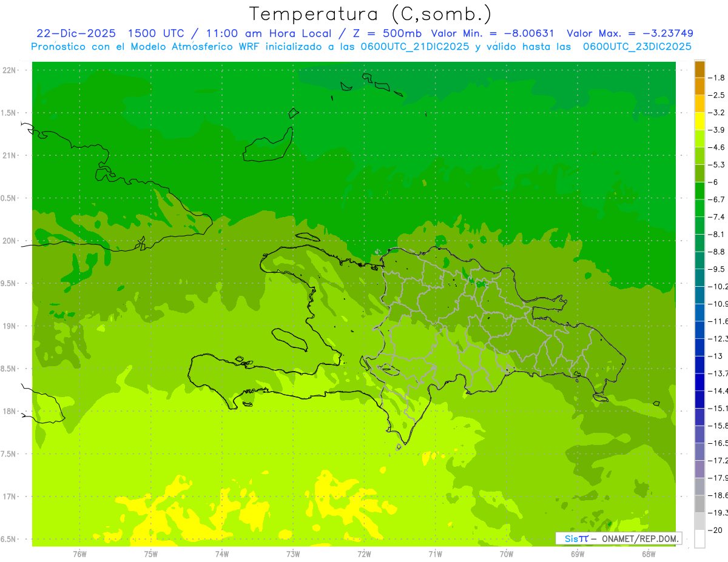The height and width of the screenshot is (562, 728).
Task: Click the '68W' longitude label
Action: pyautogui.click(x=649, y=554)
